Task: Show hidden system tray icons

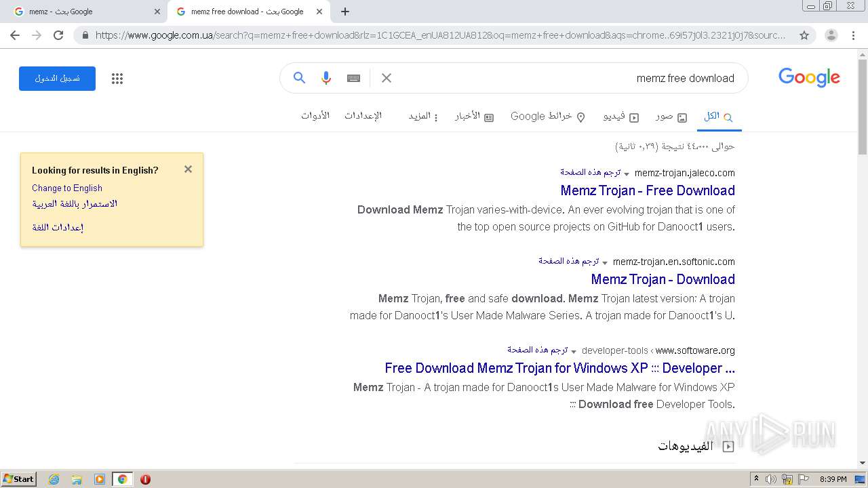Action: (x=757, y=479)
